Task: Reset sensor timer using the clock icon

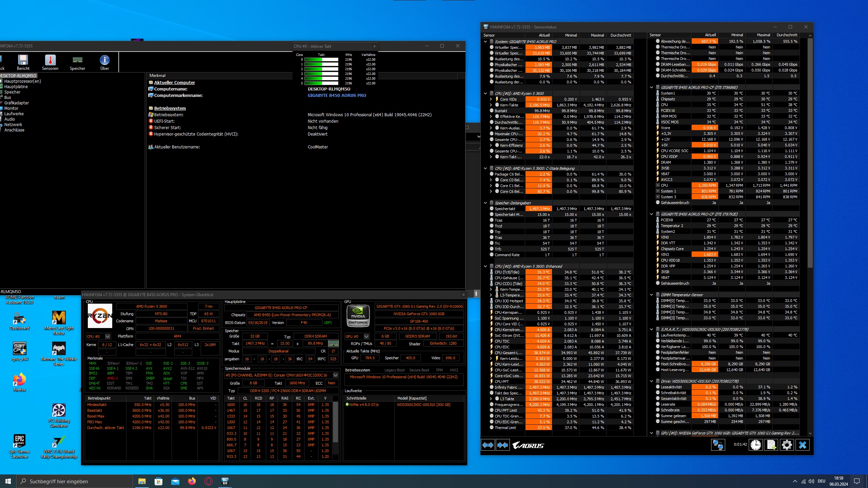Action: 755,445
